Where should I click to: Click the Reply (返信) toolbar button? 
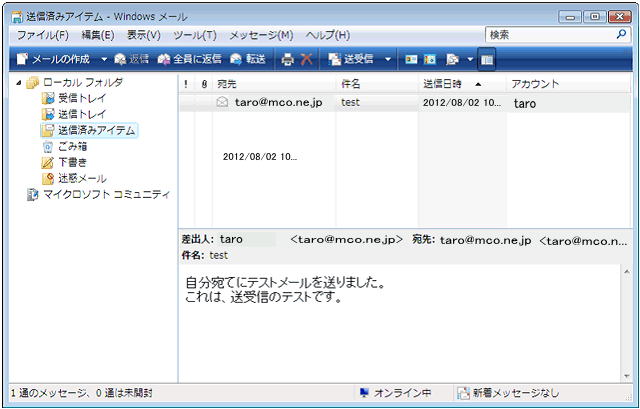(131, 60)
